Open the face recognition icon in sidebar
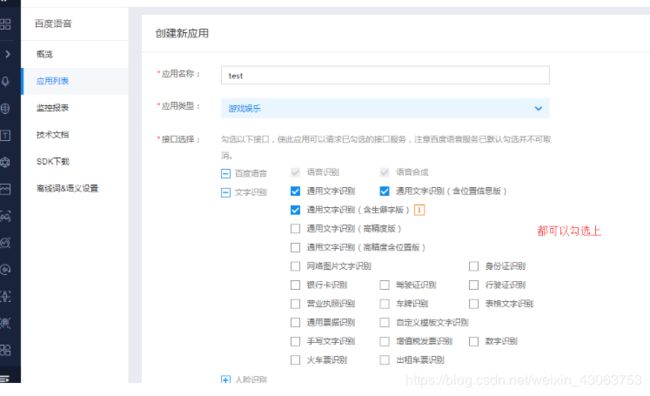 [5, 216]
